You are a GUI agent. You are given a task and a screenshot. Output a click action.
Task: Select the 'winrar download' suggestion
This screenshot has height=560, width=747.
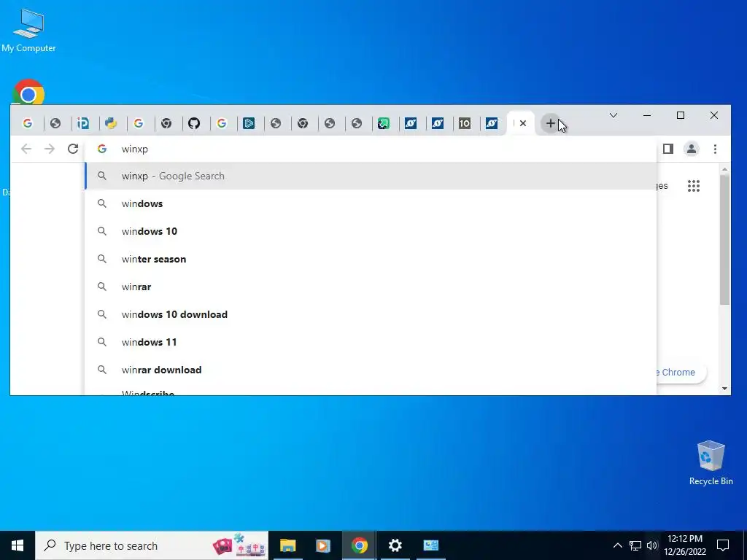(371, 370)
